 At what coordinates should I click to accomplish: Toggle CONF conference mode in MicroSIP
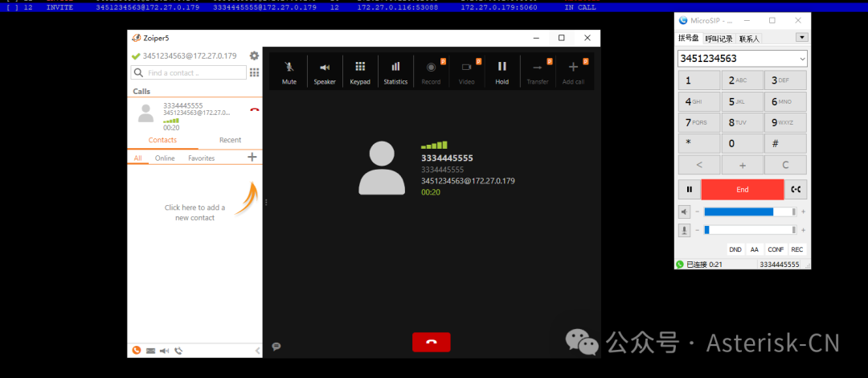pos(776,249)
